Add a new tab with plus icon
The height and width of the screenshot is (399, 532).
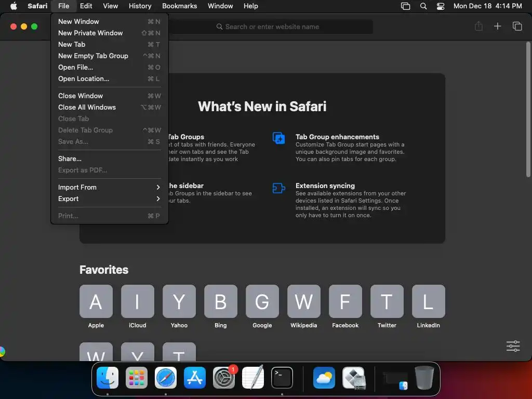coord(497,26)
